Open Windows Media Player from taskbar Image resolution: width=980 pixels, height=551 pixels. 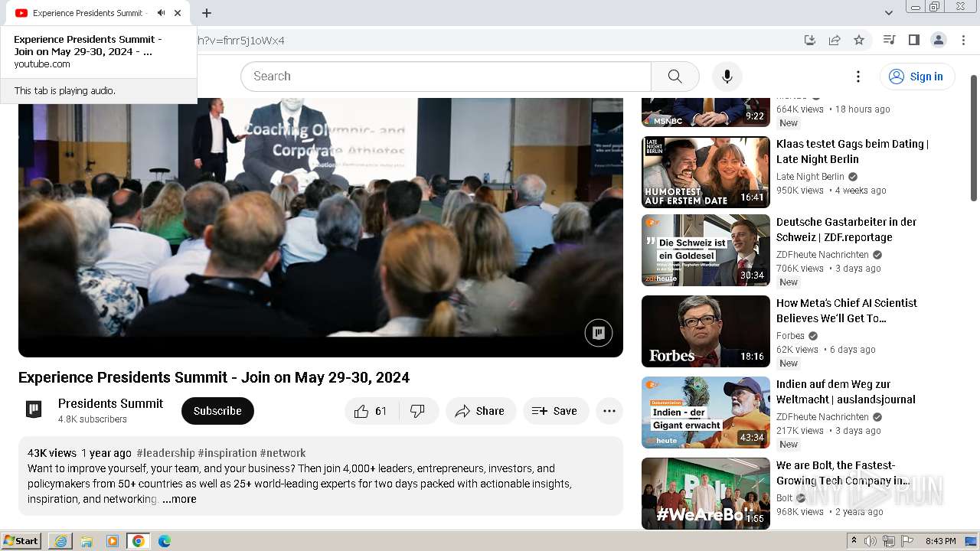pyautogui.click(x=113, y=541)
